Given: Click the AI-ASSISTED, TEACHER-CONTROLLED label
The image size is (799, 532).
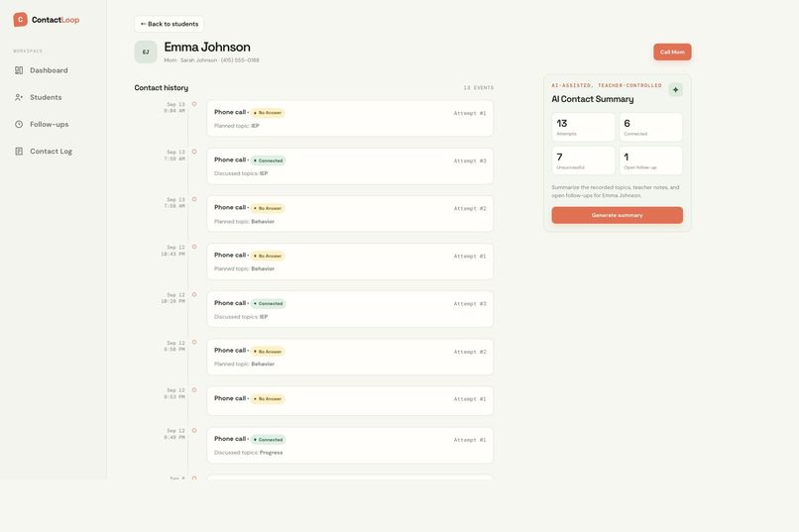Looking at the screenshot, I should (607, 85).
